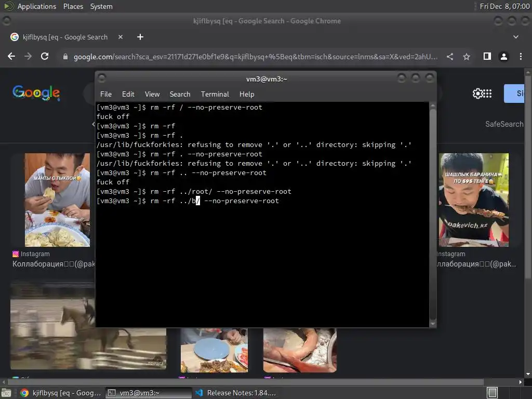The width and height of the screenshot is (532, 399).
Task: Click the Chrome forward arrow
Action: [28, 56]
